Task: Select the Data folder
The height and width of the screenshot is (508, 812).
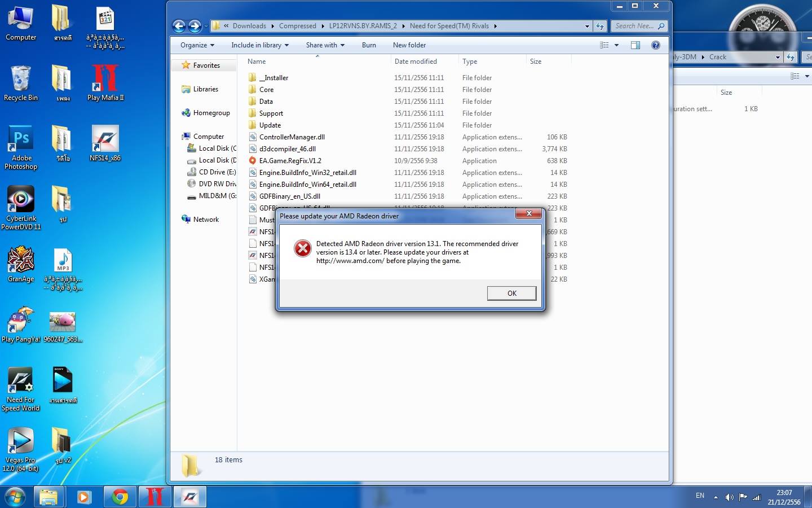Action: pos(266,102)
